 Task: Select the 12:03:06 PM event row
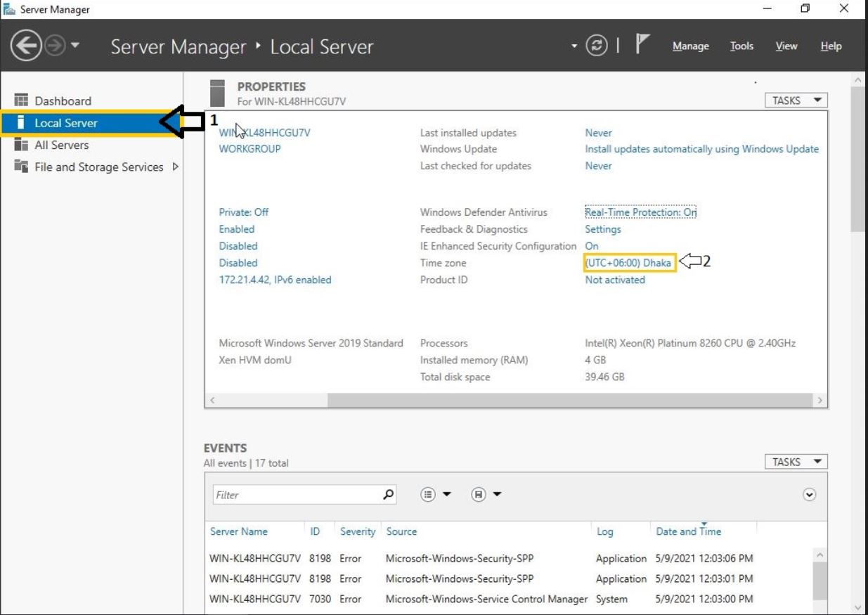510,559
